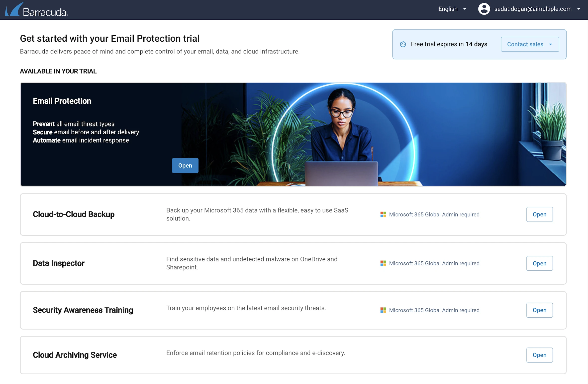The width and height of the screenshot is (588, 384).
Task: Click the email address sedat.dogan@aimultiple.com
Action: pyautogui.click(x=533, y=9)
